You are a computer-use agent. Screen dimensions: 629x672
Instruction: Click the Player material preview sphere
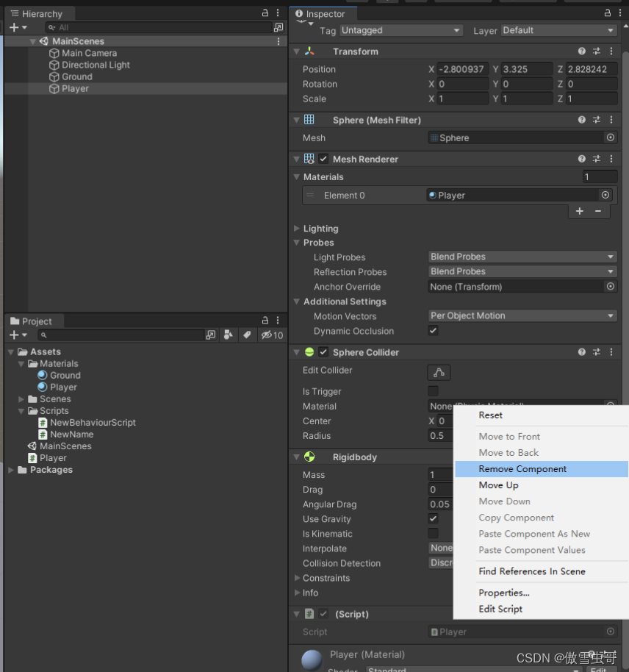tap(312, 660)
